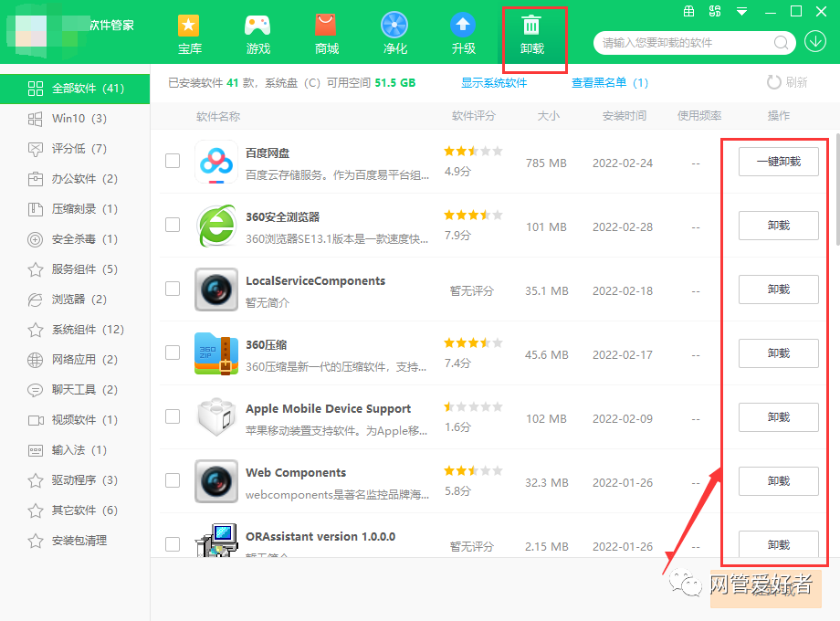The height and width of the screenshot is (621, 840).
Task: Select 评分低 (7) category
Action: [75, 149]
